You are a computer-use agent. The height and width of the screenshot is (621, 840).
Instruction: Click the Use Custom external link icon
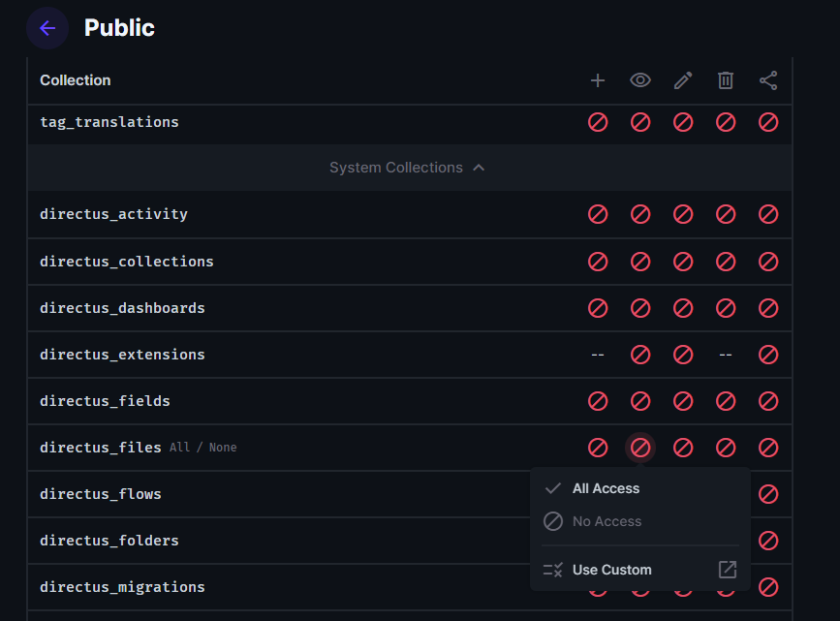coord(727,570)
